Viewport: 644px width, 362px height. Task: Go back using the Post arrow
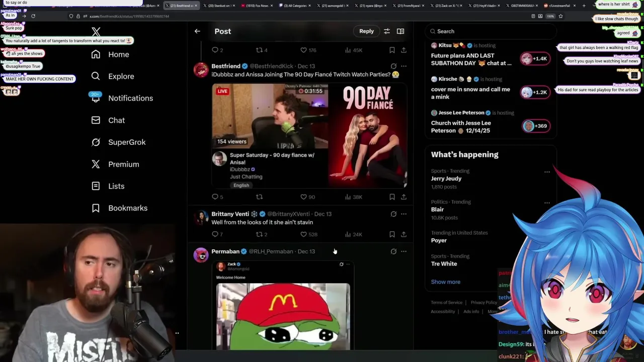[197, 31]
